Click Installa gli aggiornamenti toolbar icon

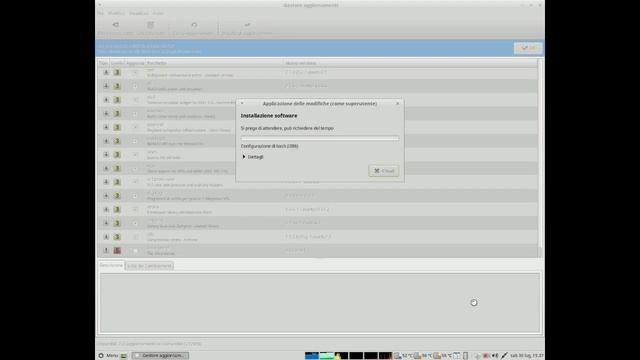coord(247,25)
